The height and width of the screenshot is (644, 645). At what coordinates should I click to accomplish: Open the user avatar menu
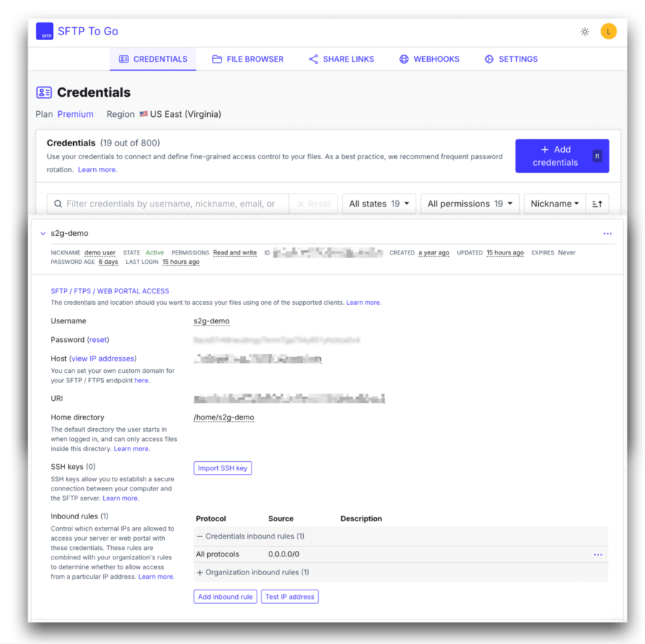608,31
